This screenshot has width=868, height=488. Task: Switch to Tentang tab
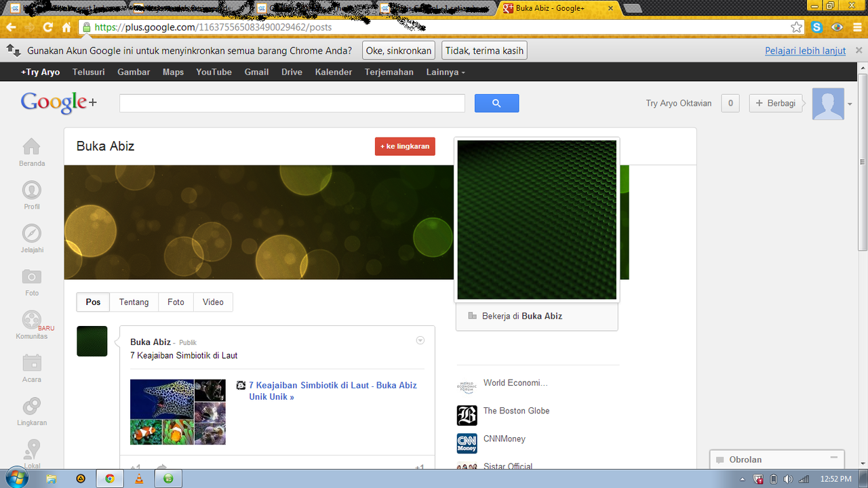point(134,302)
